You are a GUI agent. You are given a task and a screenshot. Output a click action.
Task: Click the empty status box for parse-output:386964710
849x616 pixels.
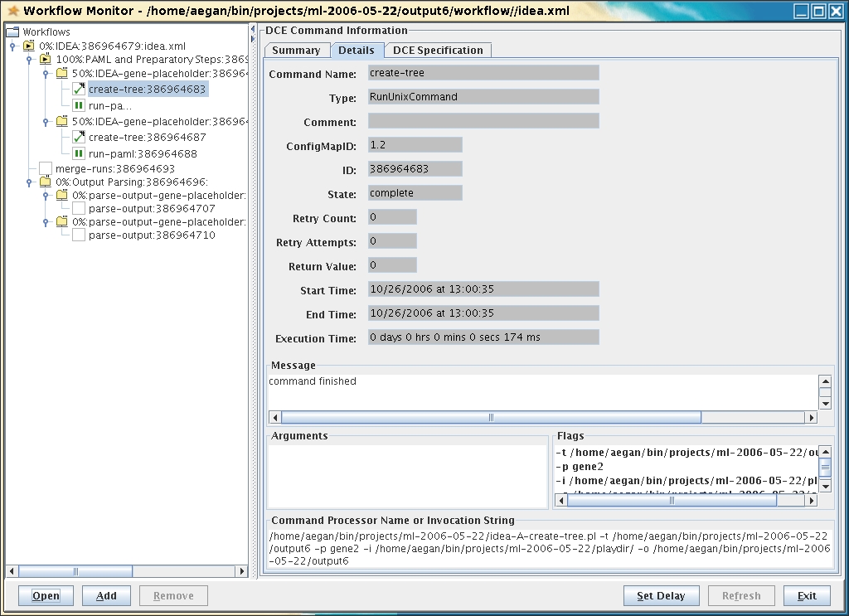[79, 235]
